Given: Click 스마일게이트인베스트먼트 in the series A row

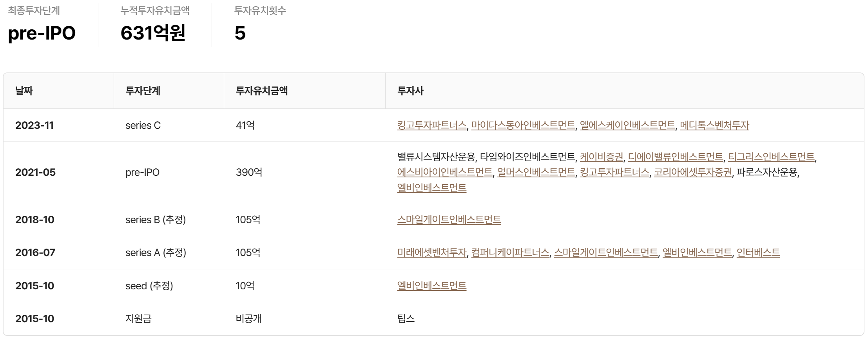Looking at the screenshot, I should point(605,253).
